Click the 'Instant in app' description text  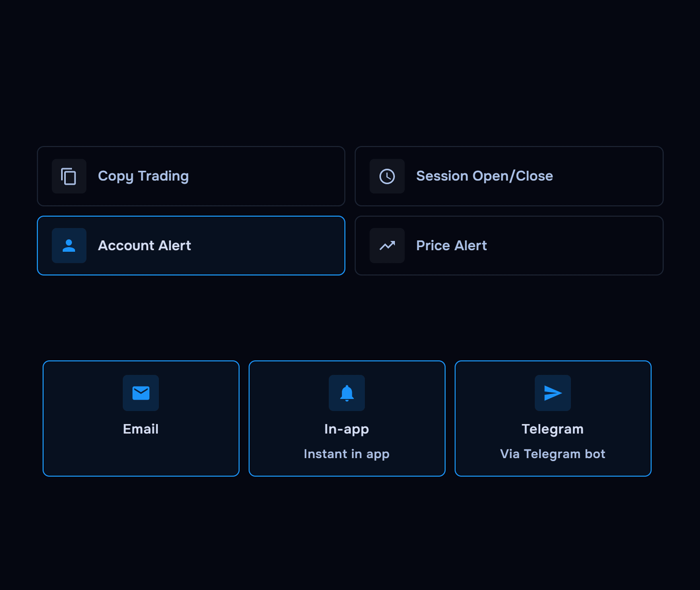347,454
